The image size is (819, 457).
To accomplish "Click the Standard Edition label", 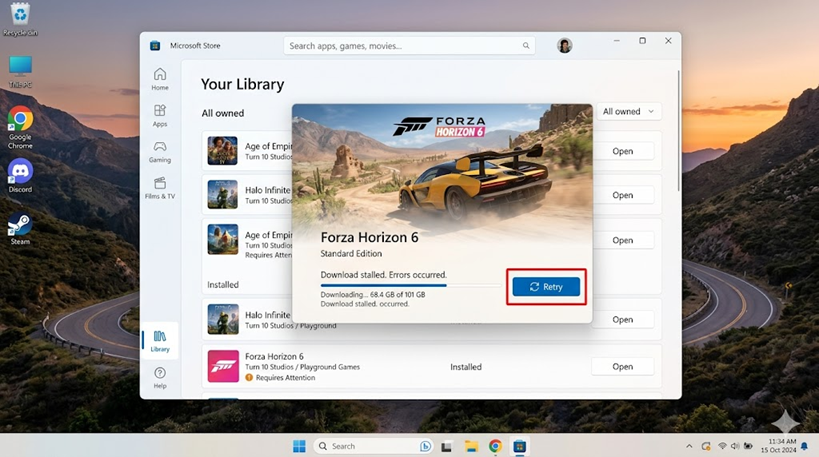I will 351,254.
